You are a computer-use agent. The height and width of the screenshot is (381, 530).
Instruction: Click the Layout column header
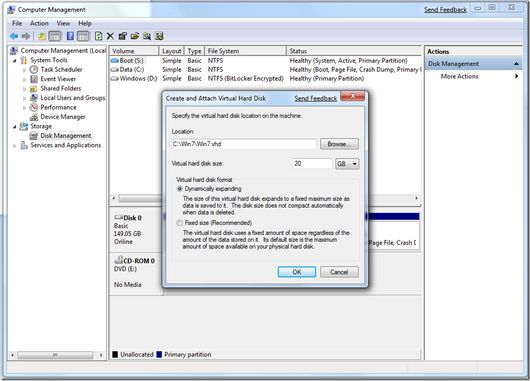tap(171, 51)
